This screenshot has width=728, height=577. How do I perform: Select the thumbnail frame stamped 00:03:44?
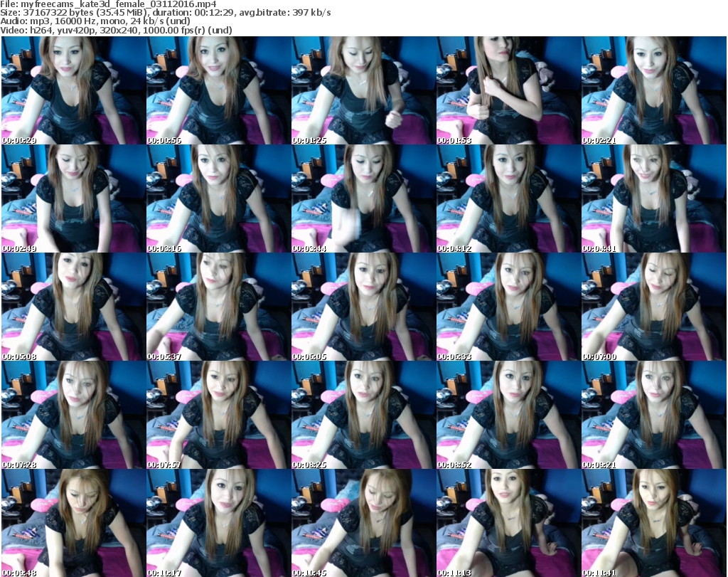[x=363, y=198]
